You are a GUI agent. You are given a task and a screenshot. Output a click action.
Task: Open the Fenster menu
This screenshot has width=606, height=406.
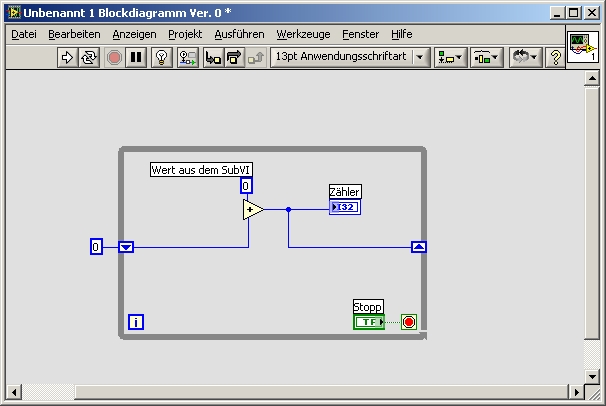361,34
